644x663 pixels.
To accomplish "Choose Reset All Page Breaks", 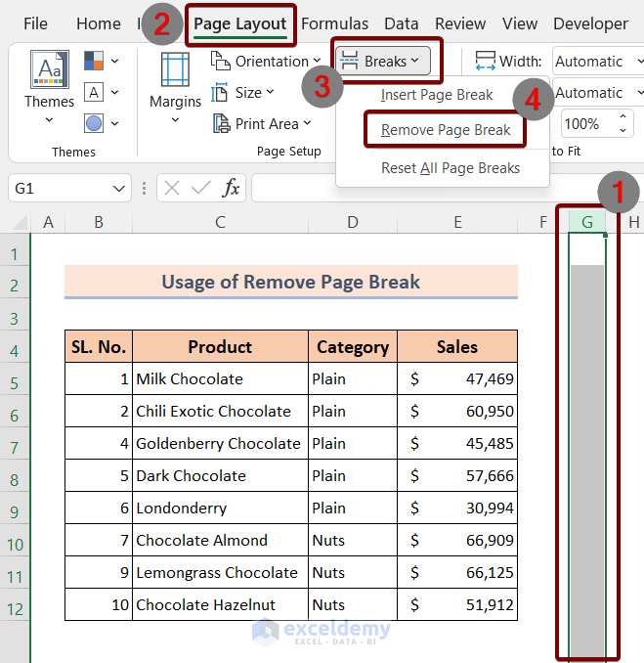I will [x=451, y=168].
